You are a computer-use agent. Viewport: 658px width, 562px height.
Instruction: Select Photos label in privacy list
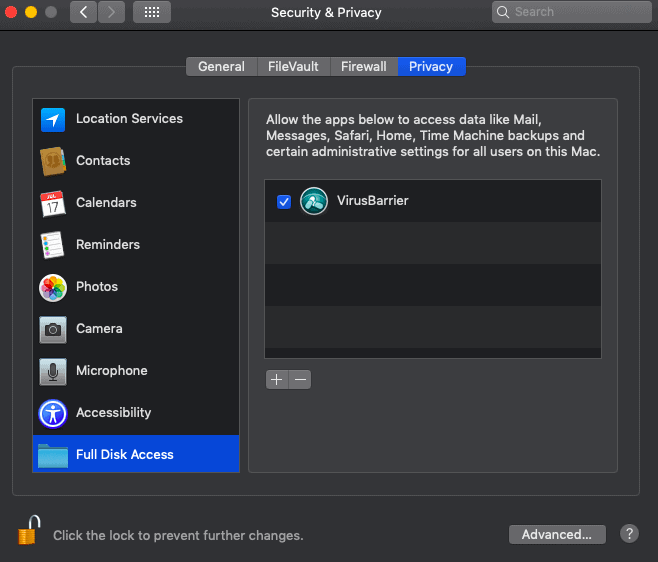97,286
